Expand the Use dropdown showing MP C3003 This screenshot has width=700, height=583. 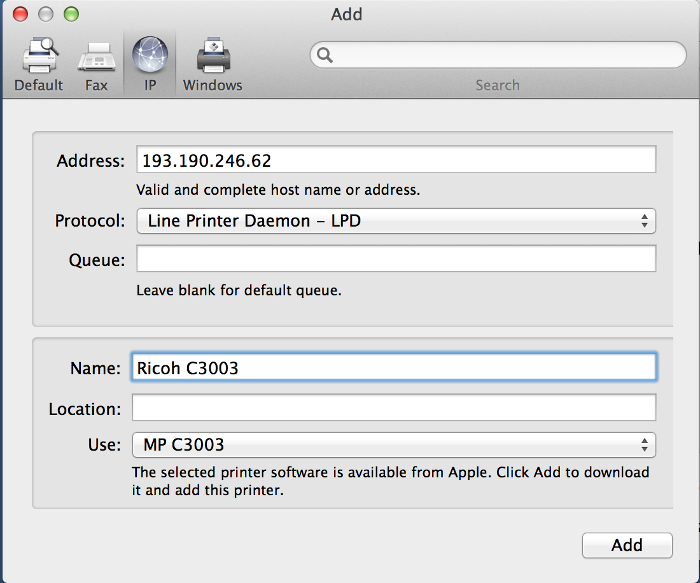[395, 444]
